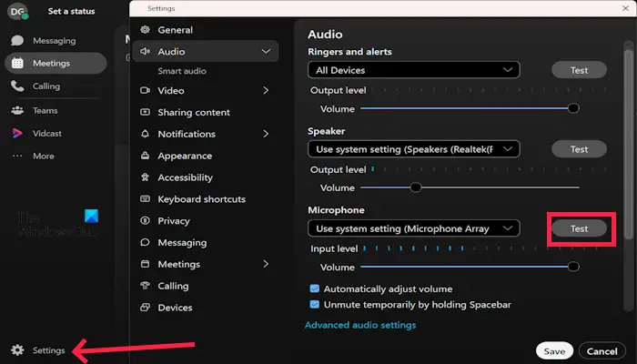The width and height of the screenshot is (637, 364).
Task: Open the Speaker device dropdown
Action: pyautogui.click(x=414, y=149)
